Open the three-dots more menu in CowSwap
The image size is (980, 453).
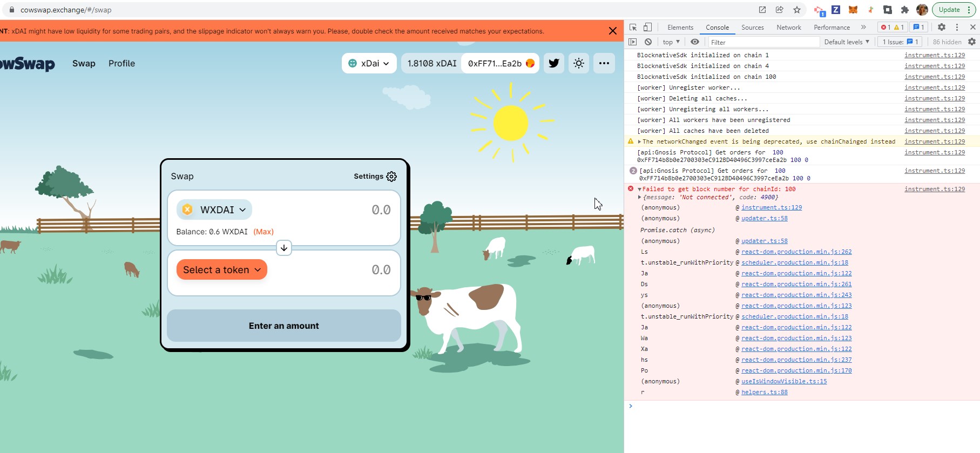[604, 63]
